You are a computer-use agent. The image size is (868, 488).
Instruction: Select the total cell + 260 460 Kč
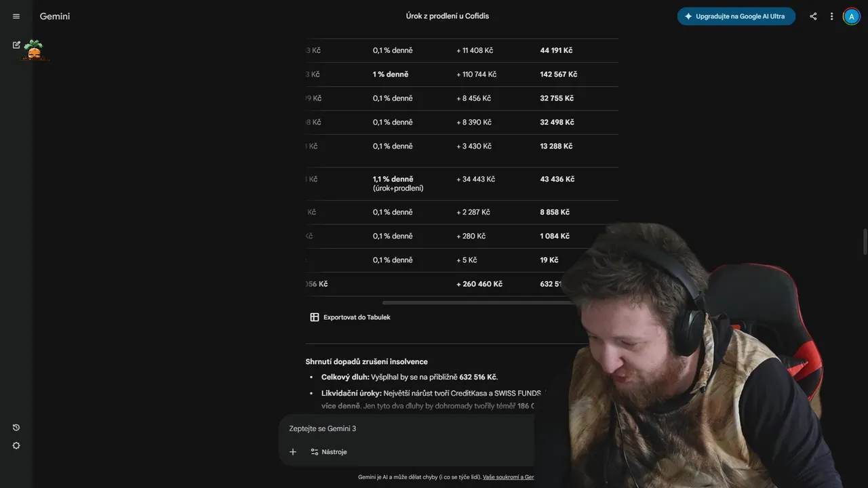479,284
